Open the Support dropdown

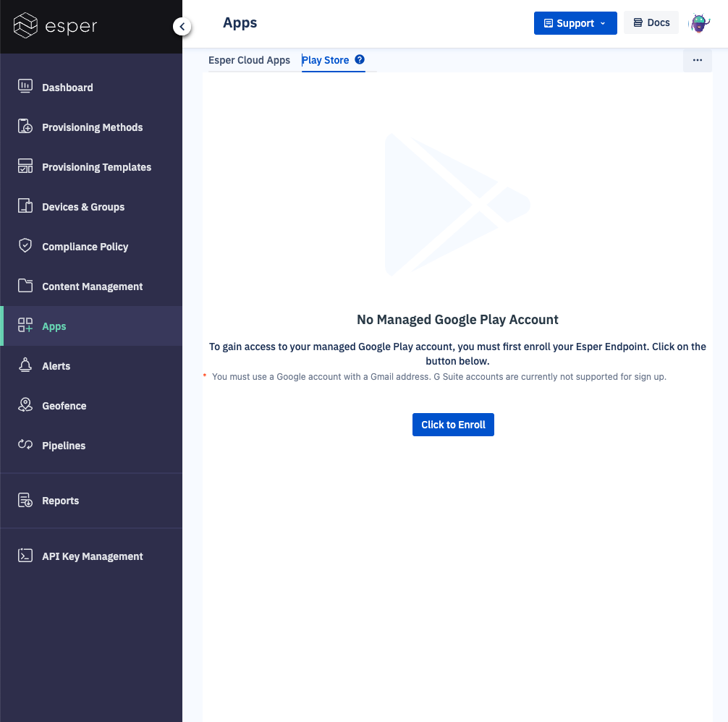[575, 23]
